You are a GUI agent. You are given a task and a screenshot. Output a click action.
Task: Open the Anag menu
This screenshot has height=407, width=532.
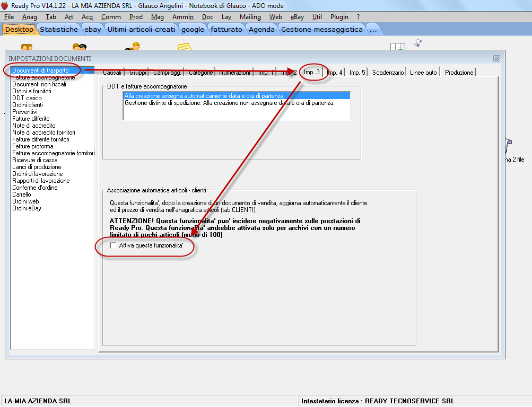30,17
